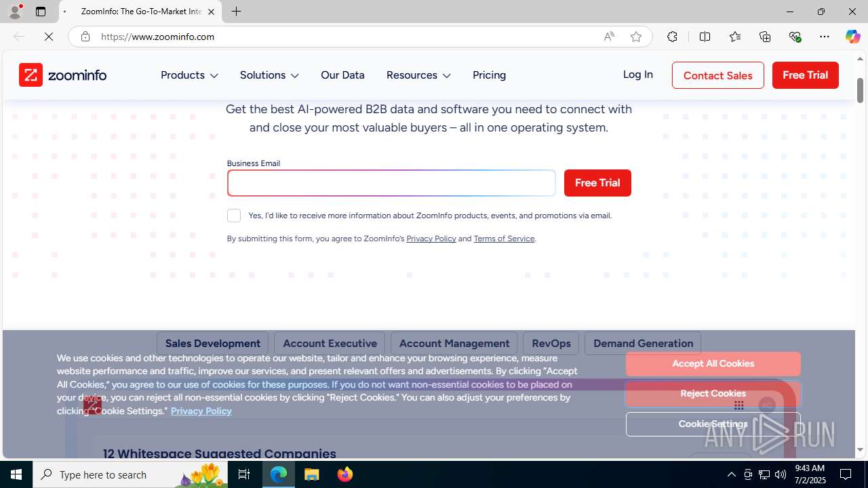Launch Firefox from taskbar

pos(345,474)
